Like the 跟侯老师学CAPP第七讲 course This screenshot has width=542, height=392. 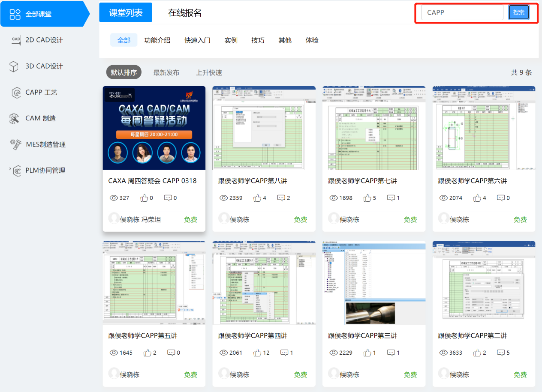367,198
